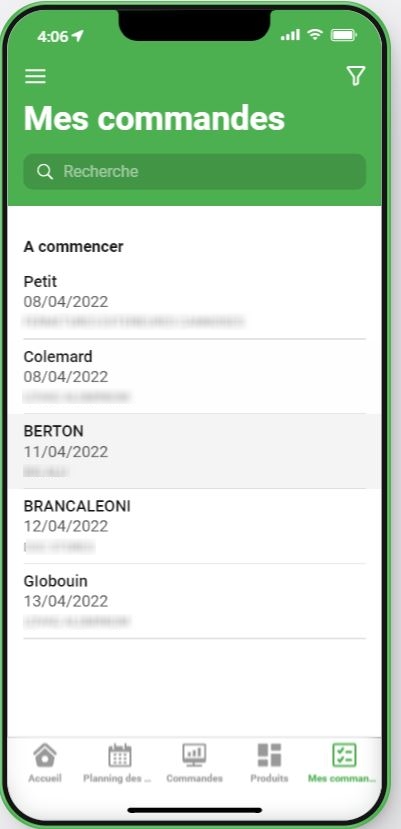Open the Planning calendar icon
The height and width of the screenshot is (829, 401).
pyautogui.click(x=120, y=755)
